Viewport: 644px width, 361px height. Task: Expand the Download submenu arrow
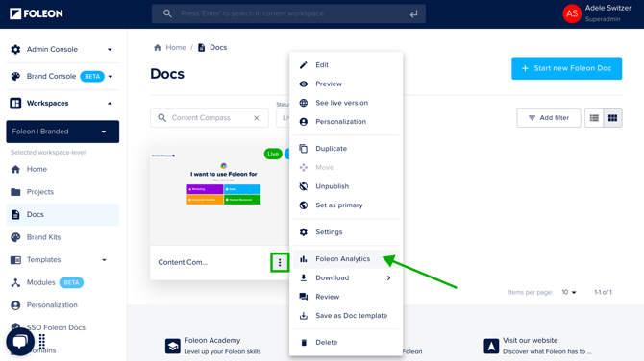tap(388, 278)
